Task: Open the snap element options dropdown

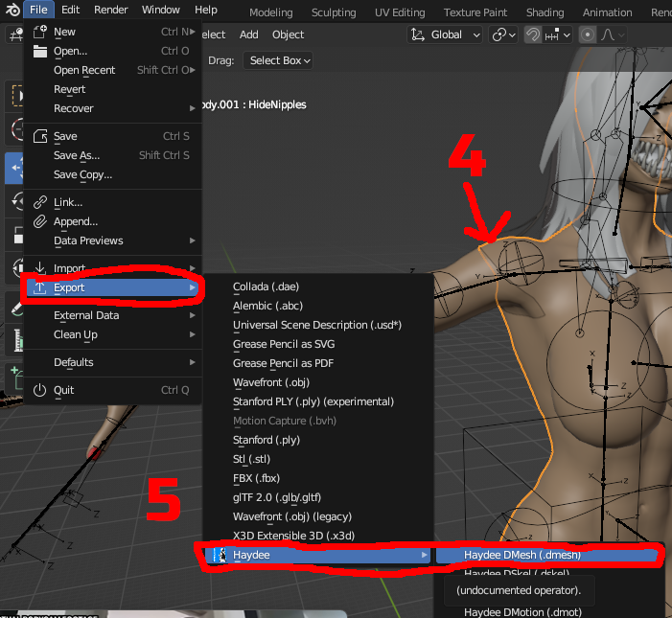Action: 557,34
